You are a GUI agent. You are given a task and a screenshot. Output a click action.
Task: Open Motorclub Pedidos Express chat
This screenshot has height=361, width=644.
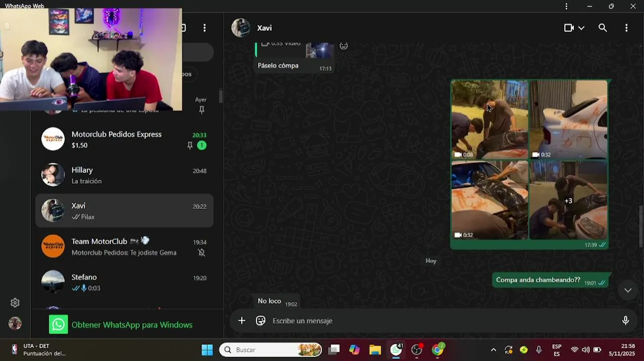pos(124,139)
